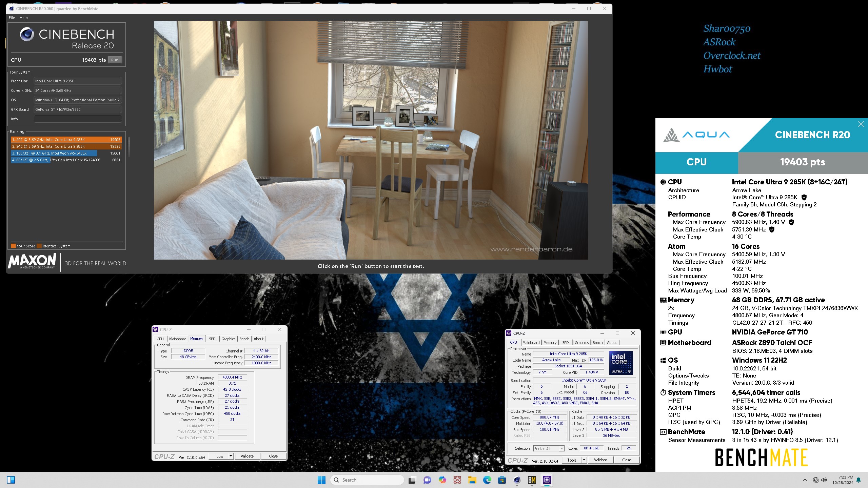Click the empty Info field in Cinebench
This screenshot has width=868, height=488.
coord(78,119)
